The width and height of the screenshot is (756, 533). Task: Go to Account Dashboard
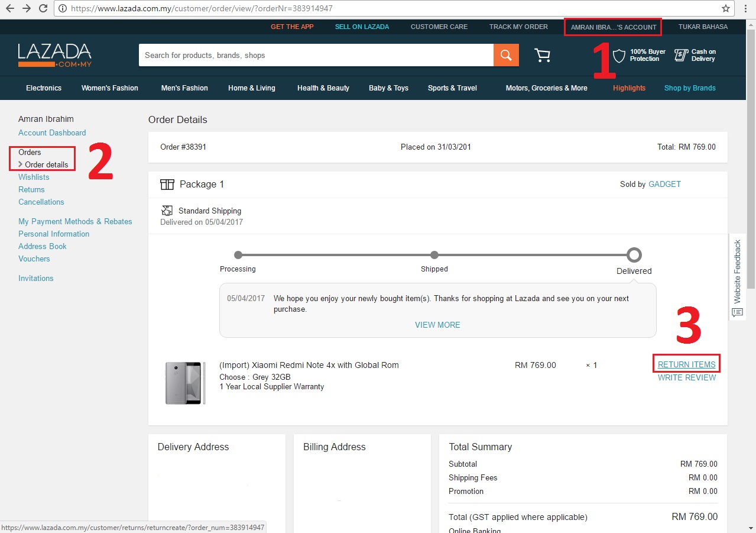tap(52, 133)
